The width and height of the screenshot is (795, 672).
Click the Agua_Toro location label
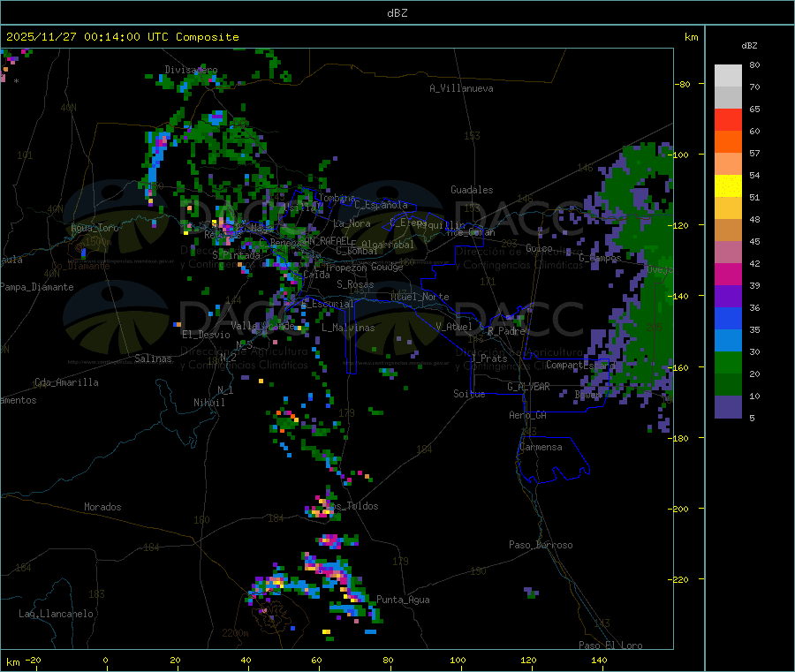[95, 228]
